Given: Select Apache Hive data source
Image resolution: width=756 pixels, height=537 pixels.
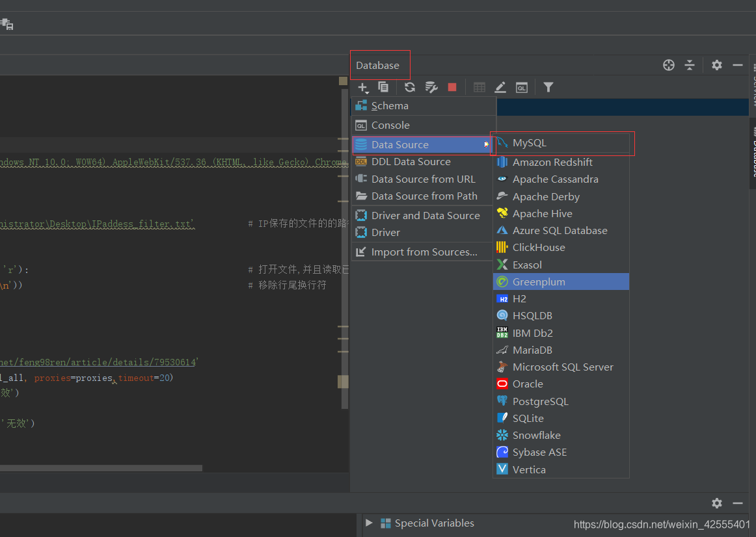Looking at the screenshot, I should pyautogui.click(x=561, y=213).
